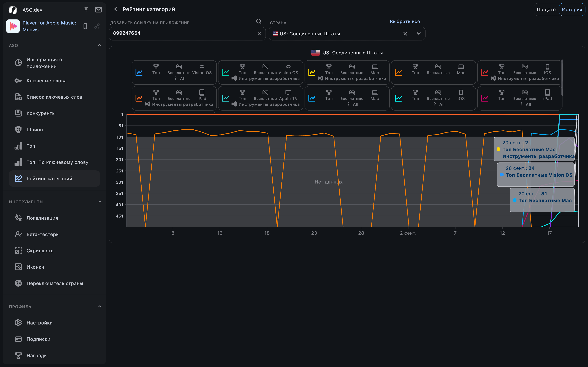
Task: Click the Переключатель страны globe icon
Action: [18, 283]
